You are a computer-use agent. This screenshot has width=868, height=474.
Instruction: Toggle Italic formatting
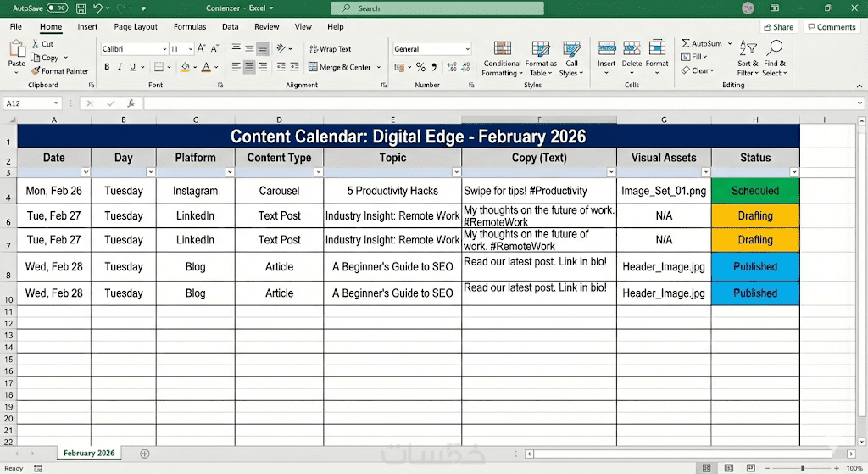120,67
